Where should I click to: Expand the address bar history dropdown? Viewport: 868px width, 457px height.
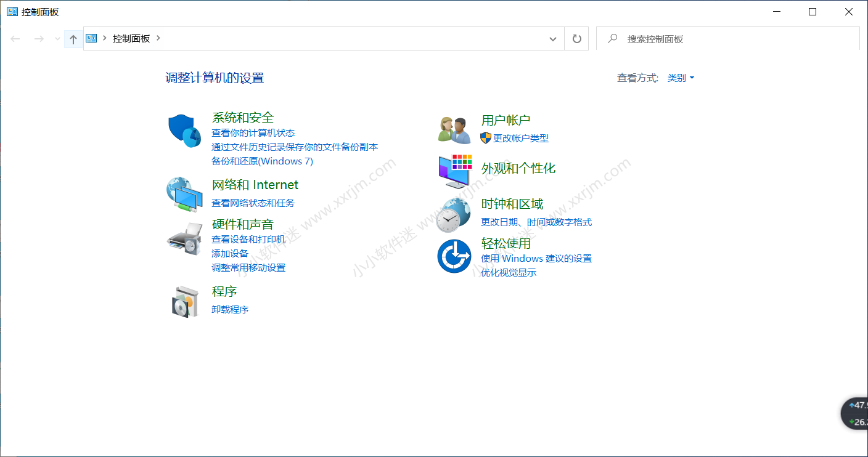tap(552, 39)
